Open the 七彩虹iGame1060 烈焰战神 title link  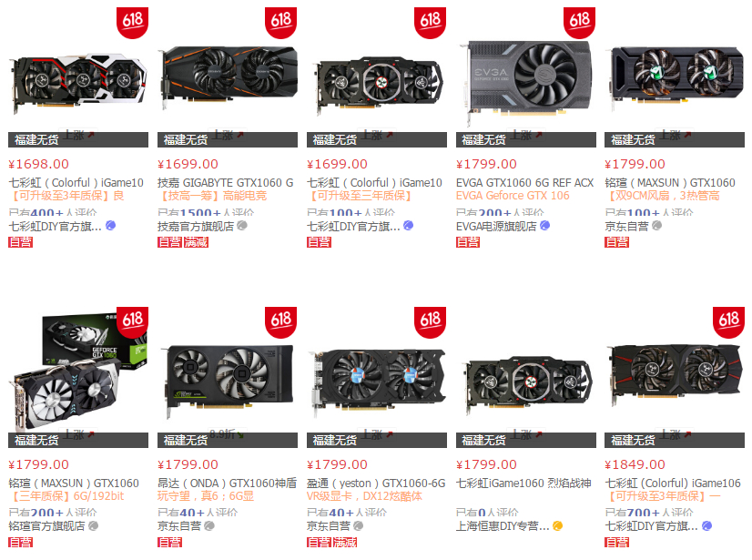coord(523,484)
